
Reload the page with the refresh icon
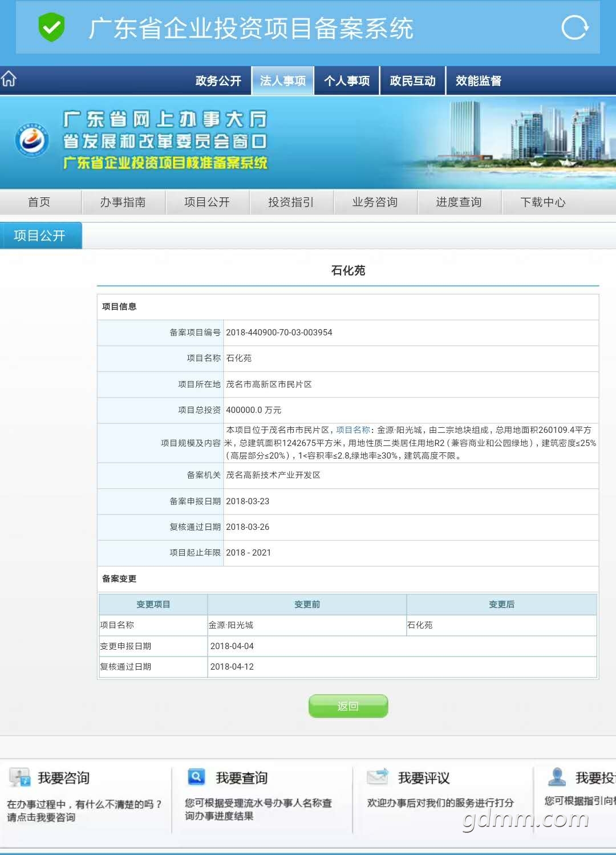(574, 27)
